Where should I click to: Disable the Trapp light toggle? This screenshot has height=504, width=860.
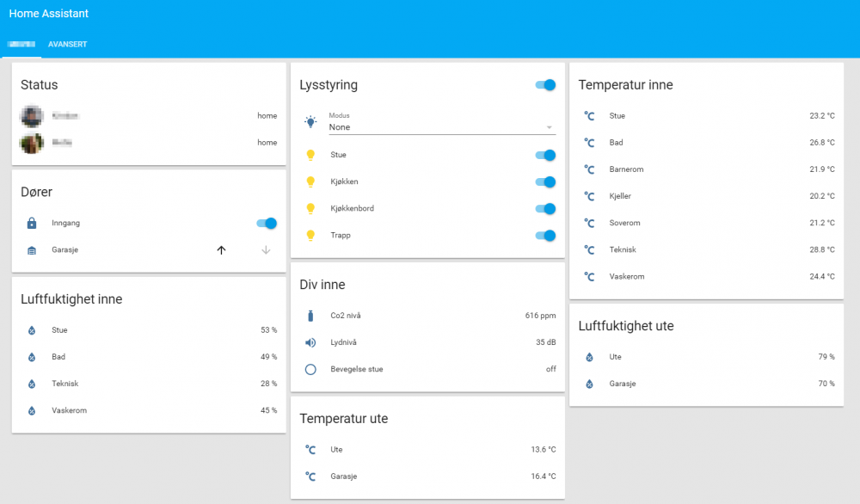[x=545, y=236]
